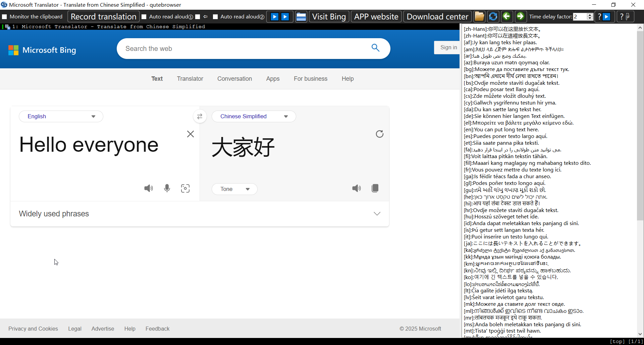Clear the source text with X icon
The width and height of the screenshot is (644, 345).
click(190, 134)
